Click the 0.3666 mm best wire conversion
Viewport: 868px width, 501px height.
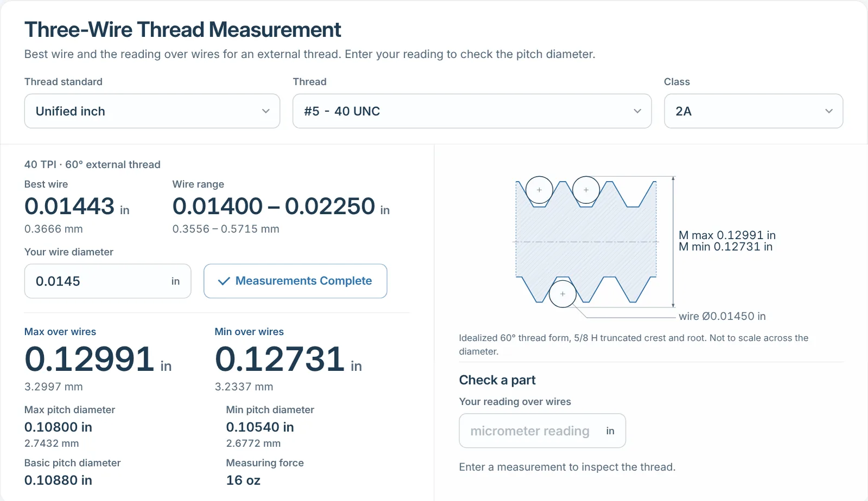click(54, 229)
